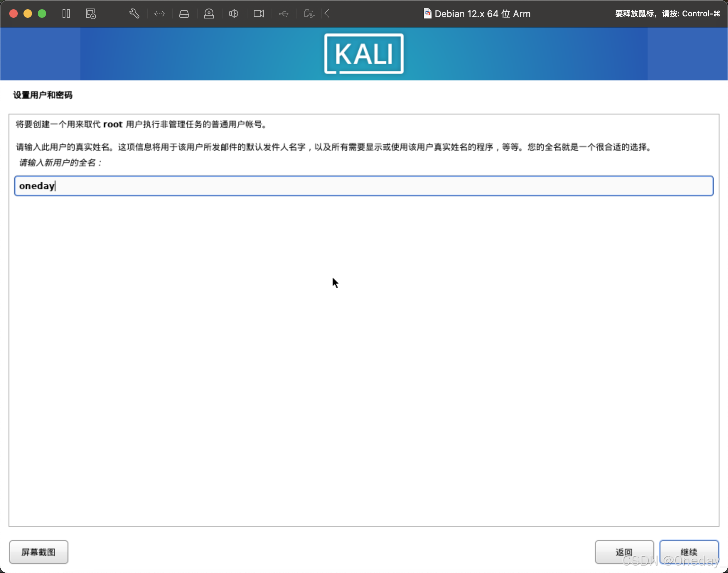Pause the virtual machine
This screenshot has width=728, height=573.
point(66,14)
